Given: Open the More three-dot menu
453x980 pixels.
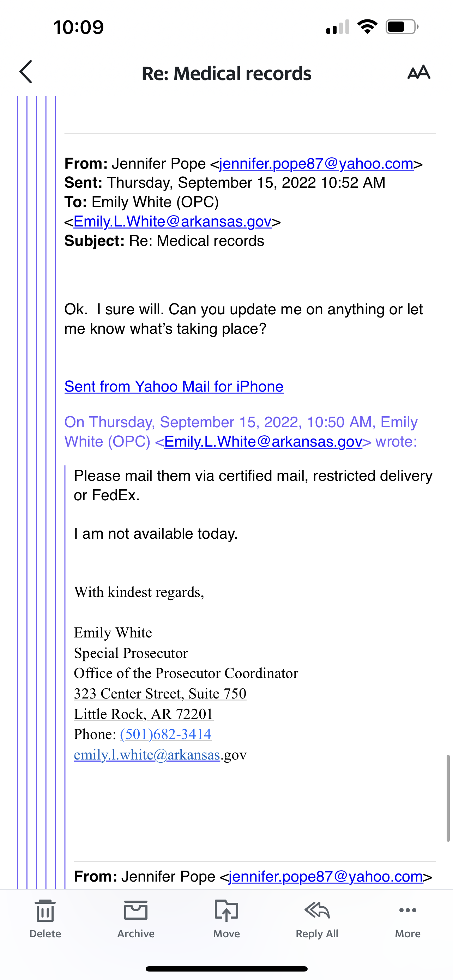Looking at the screenshot, I should (x=408, y=911).
